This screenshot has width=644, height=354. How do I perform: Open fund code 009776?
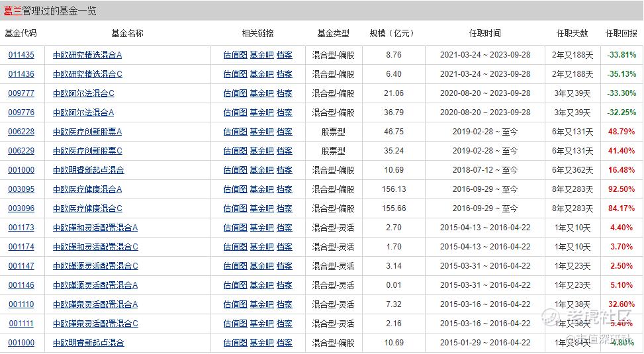pos(21,112)
